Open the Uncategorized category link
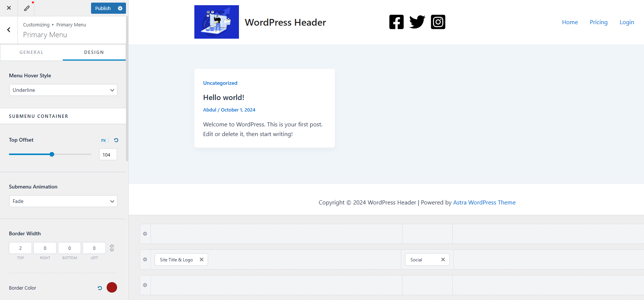This screenshot has height=300, width=644. (220, 83)
